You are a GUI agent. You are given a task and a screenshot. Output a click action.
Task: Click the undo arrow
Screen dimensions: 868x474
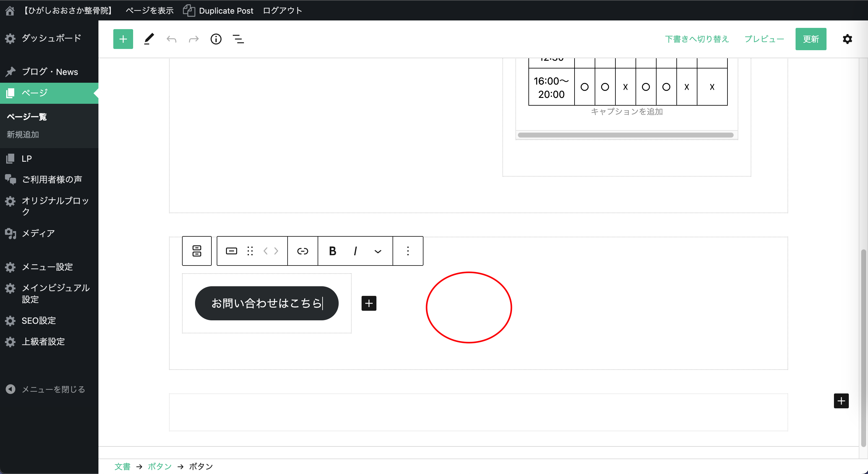pyautogui.click(x=171, y=39)
